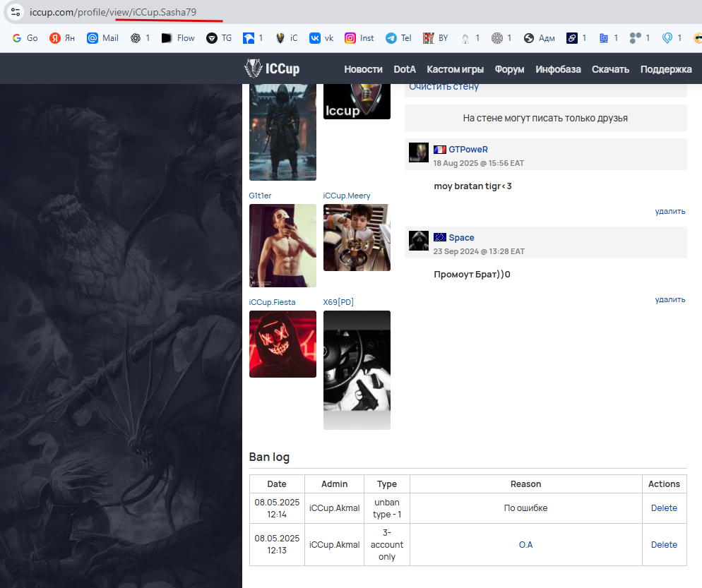Image resolution: width=702 pixels, height=588 pixels.
Task: Open the BY bookmark
Action: tap(436, 38)
